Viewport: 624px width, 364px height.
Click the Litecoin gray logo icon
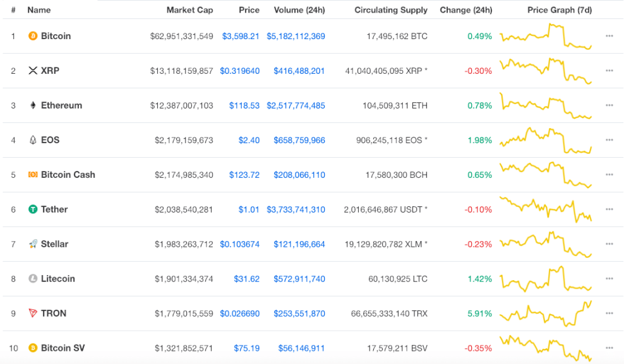click(x=33, y=279)
